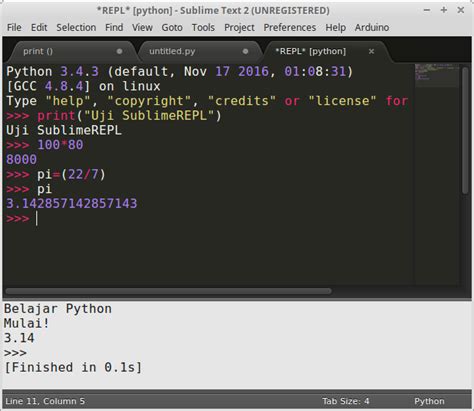Click the print("Uji SublimeREPL") line

coord(114,116)
